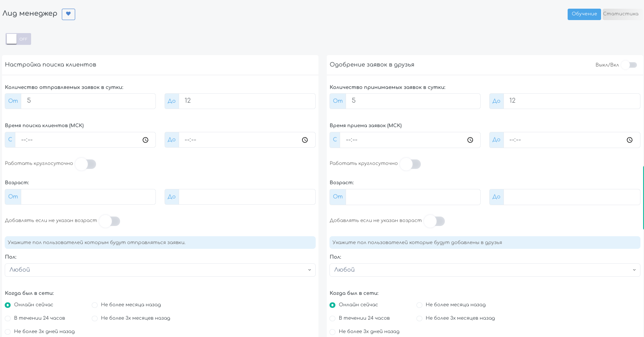Open clock picker in request acceptance start time

coord(470,140)
